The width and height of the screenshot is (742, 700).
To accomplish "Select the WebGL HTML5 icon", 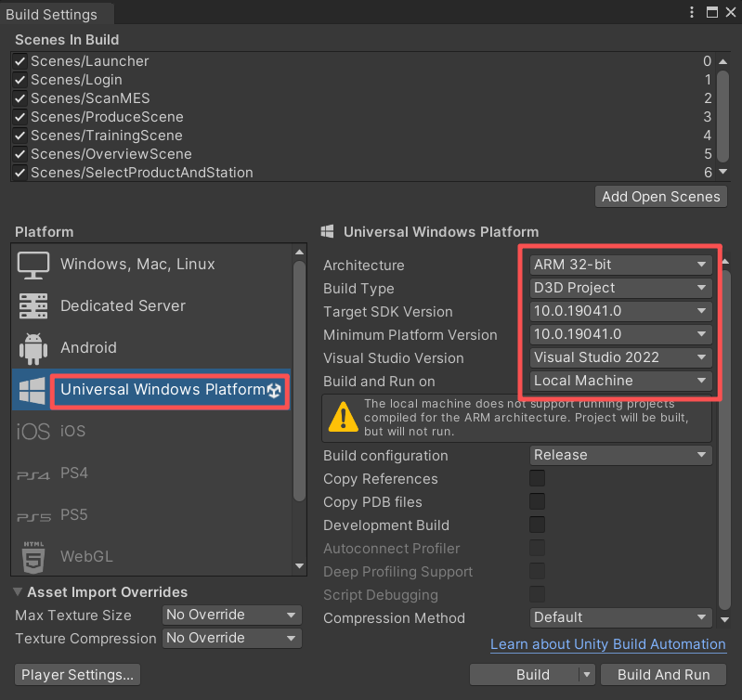I will [33, 557].
